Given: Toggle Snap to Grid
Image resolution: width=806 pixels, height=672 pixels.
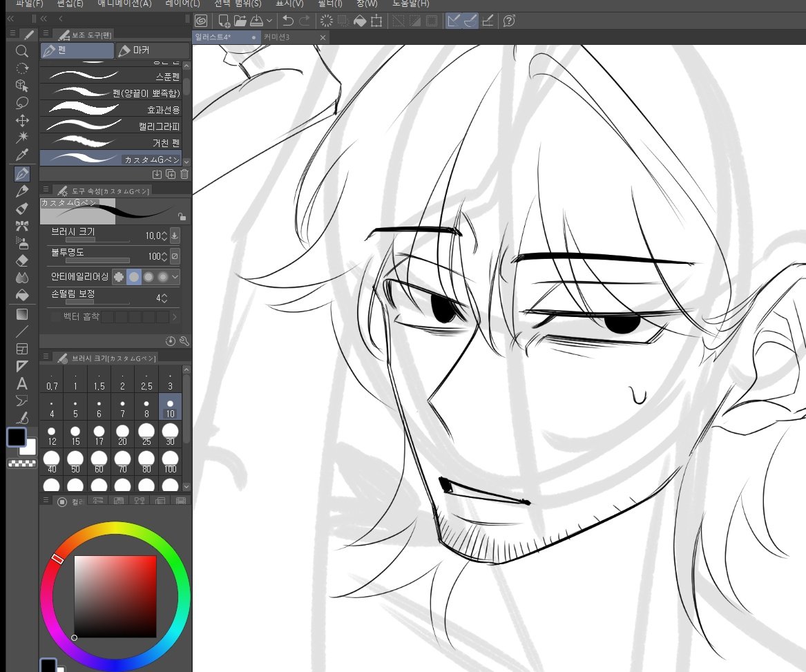Looking at the screenshot, I should (488, 21).
